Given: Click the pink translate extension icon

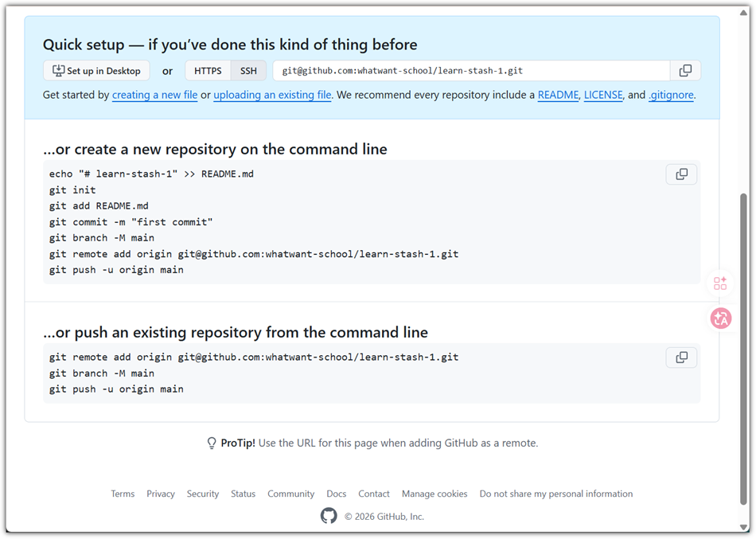Looking at the screenshot, I should pos(721,318).
